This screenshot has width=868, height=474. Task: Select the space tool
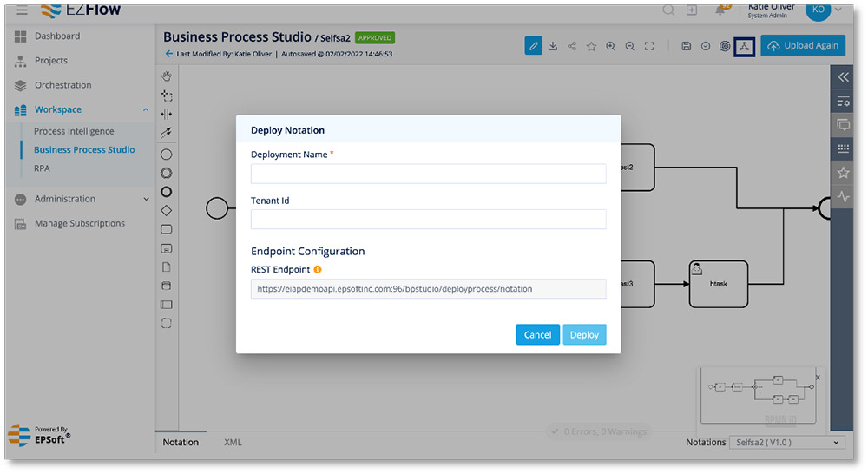tap(166, 114)
